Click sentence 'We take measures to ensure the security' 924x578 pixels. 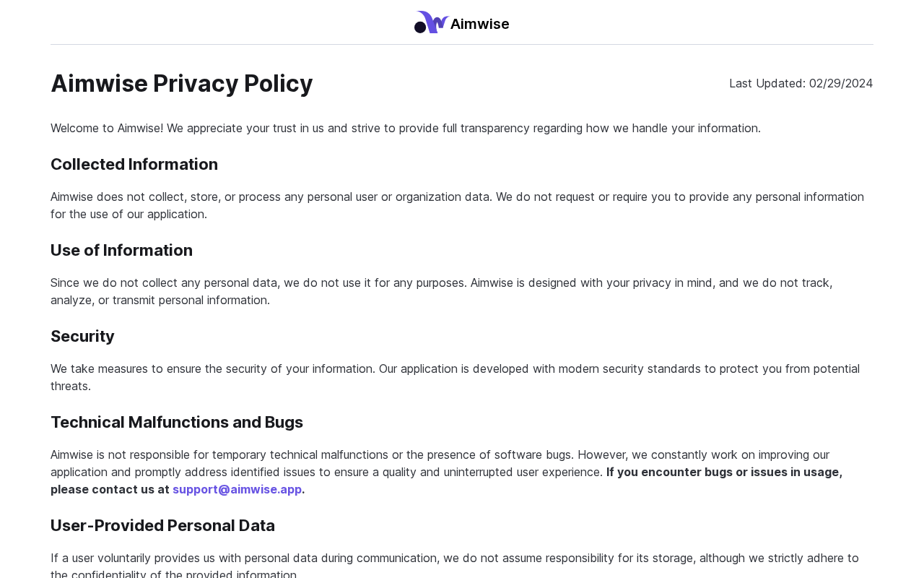[x=212, y=368]
